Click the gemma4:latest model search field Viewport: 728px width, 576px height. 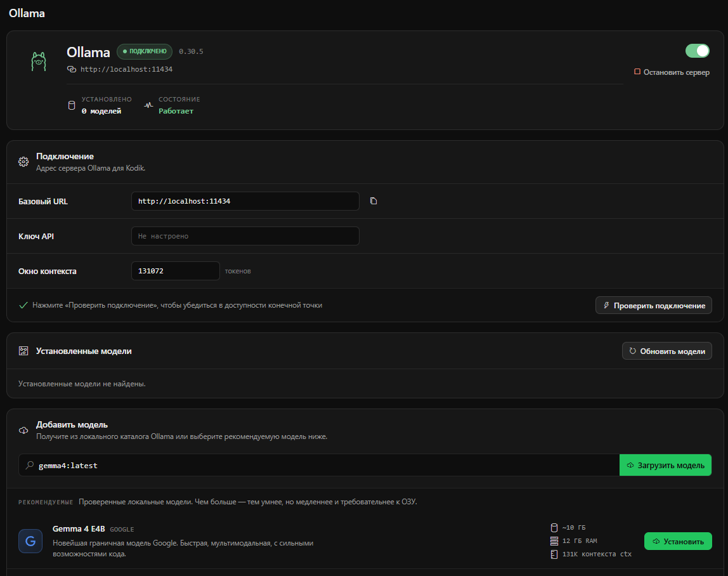click(x=319, y=465)
